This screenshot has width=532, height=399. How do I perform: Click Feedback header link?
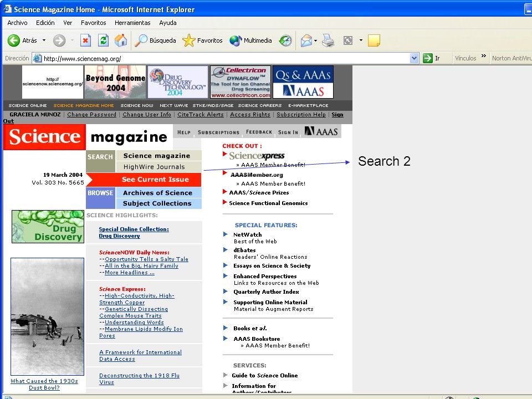[259, 132]
